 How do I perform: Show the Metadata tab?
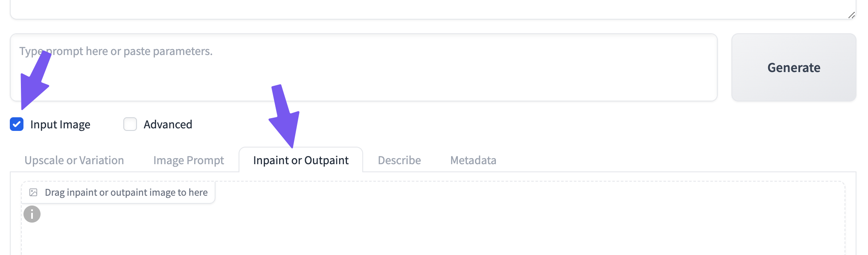[x=473, y=160]
